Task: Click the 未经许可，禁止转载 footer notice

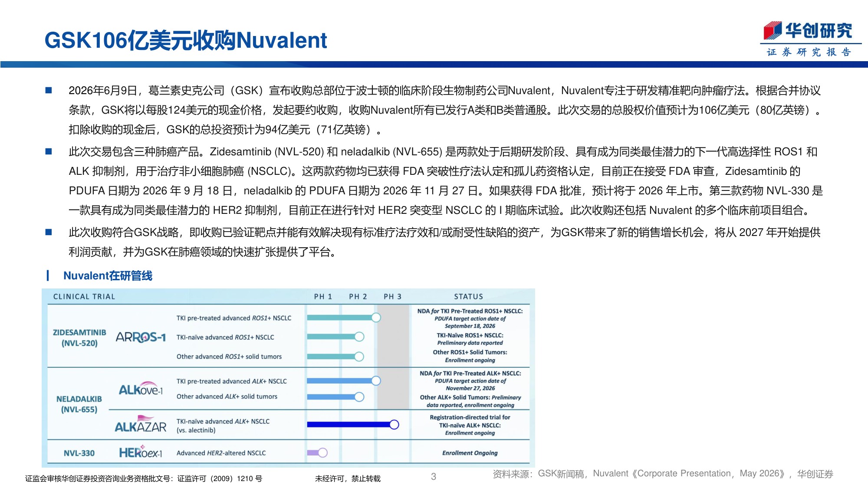Action: (x=348, y=478)
